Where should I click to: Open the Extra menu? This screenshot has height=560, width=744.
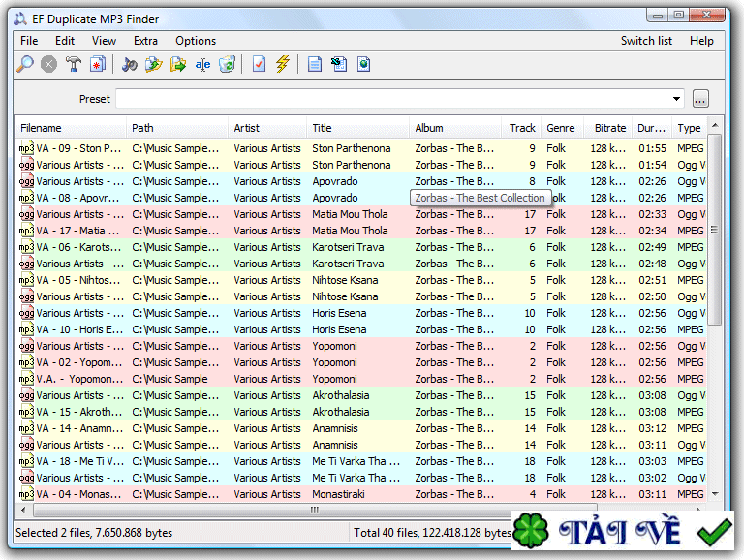[x=145, y=41]
